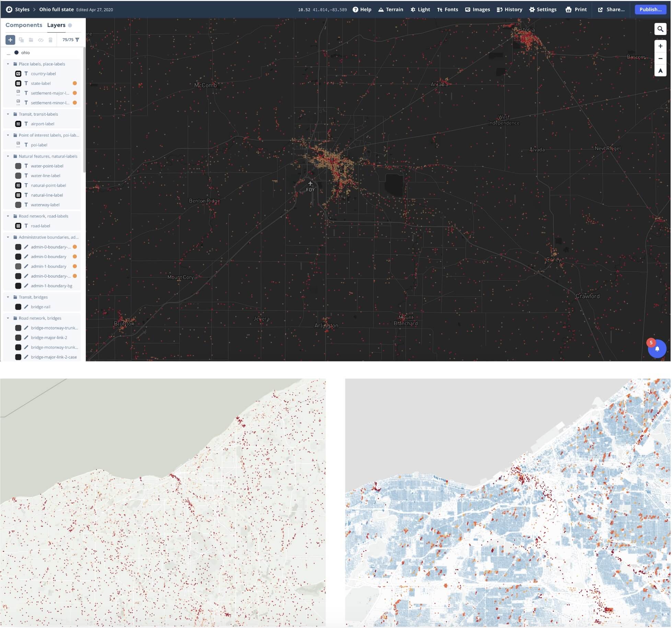Zoom in the map with plus button
The height and width of the screenshot is (628, 672).
click(660, 46)
